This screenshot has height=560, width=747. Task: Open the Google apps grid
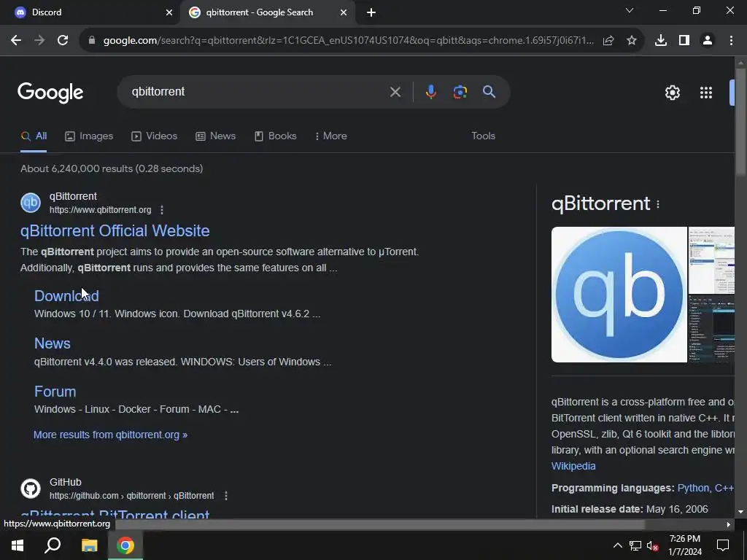(x=706, y=93)
